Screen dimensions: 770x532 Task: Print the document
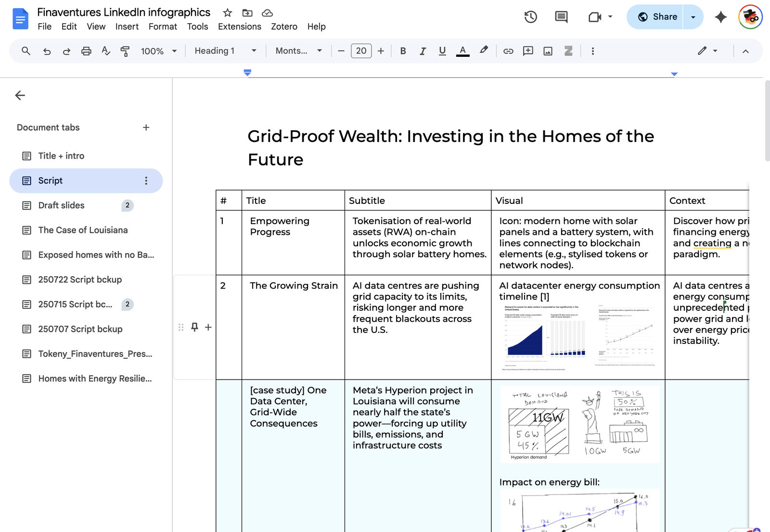click(86, 51)
